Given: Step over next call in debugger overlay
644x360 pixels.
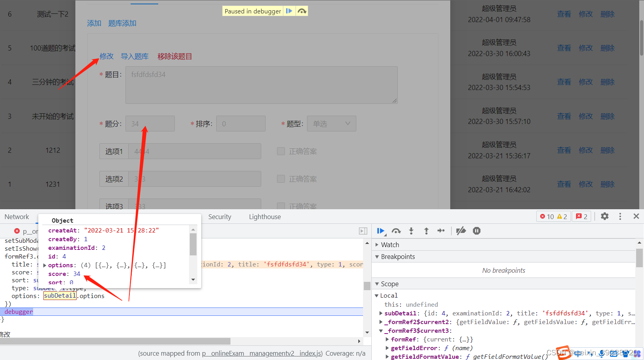Looking at the screenshot, I should click(x=302, y=11).
